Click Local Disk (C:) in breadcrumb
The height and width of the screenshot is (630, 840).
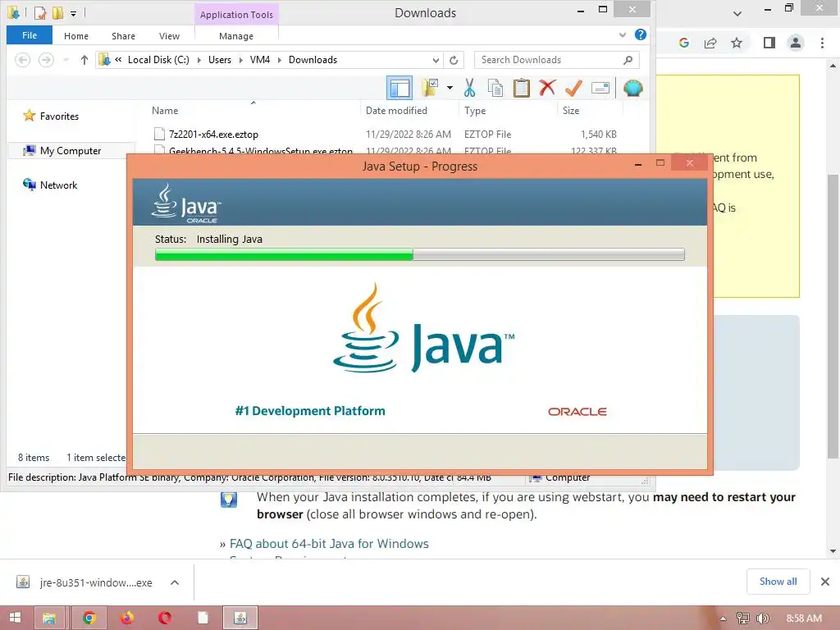(158, 60)
